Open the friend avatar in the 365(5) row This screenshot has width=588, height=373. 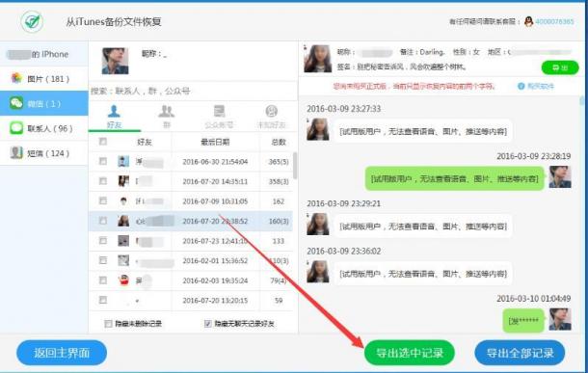pyautogui.click(x=123, y=161)
